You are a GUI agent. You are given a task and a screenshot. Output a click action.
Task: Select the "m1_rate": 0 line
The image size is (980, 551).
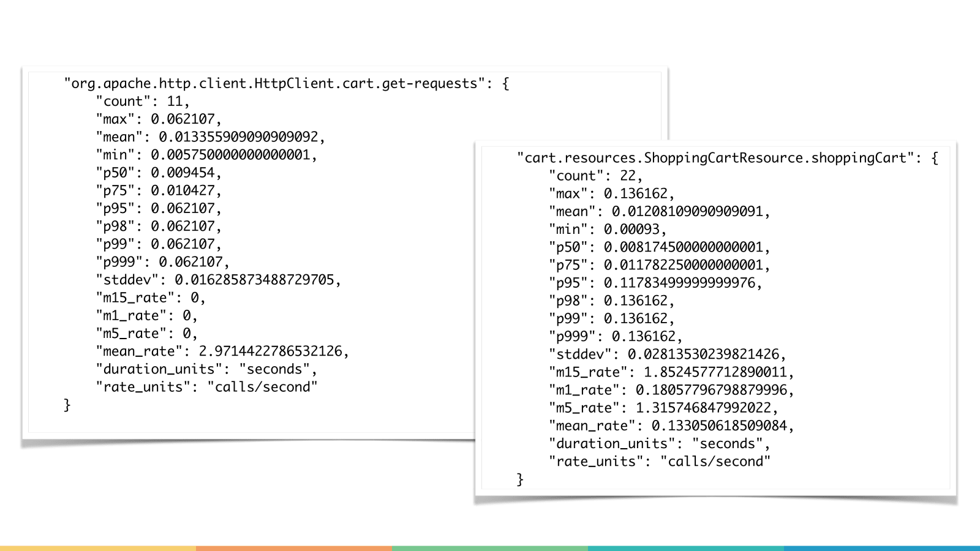pyautogui.click(x=146, y=315)
